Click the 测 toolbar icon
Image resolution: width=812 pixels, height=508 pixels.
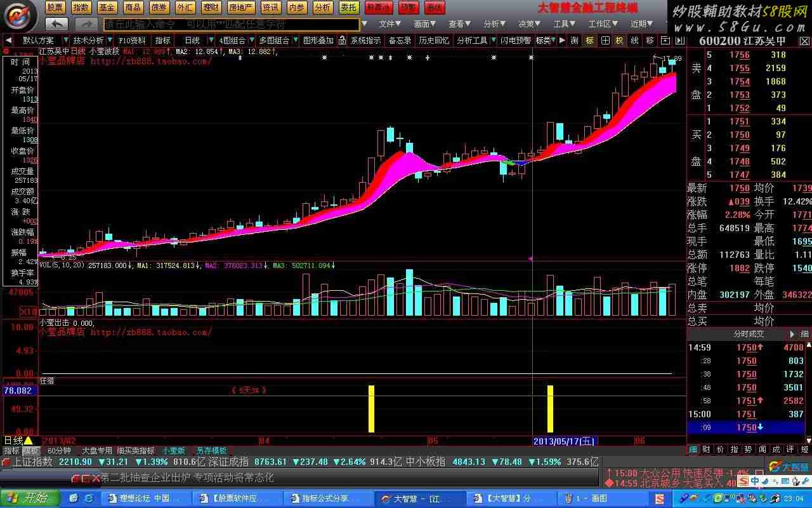[575, 40]
